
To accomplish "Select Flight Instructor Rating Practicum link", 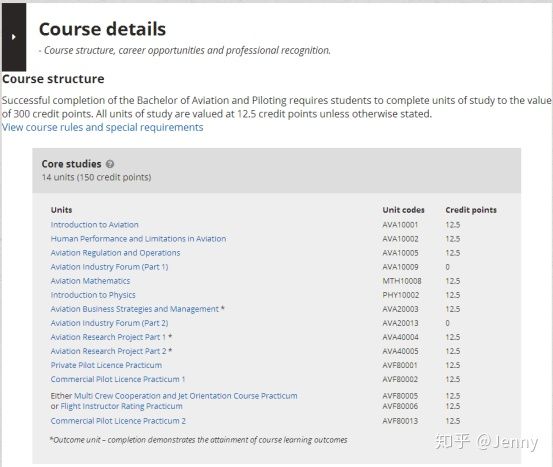I will (x=122, y=406).
